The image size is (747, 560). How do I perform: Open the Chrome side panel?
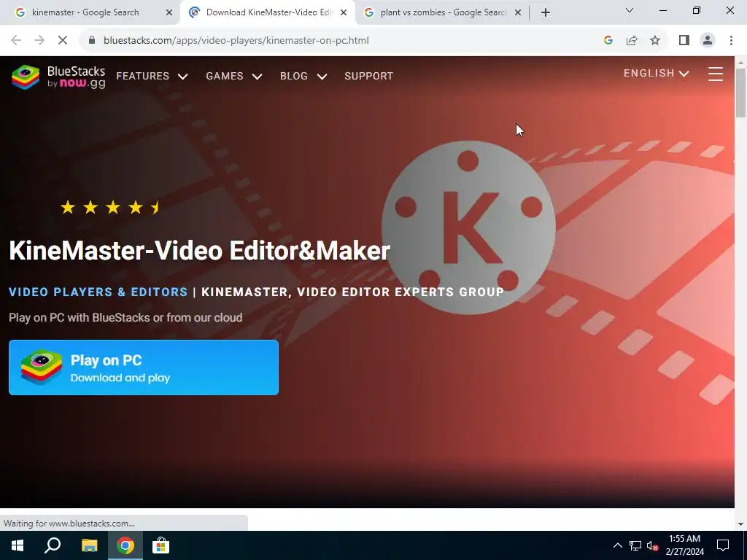click(x=684, y=41)
